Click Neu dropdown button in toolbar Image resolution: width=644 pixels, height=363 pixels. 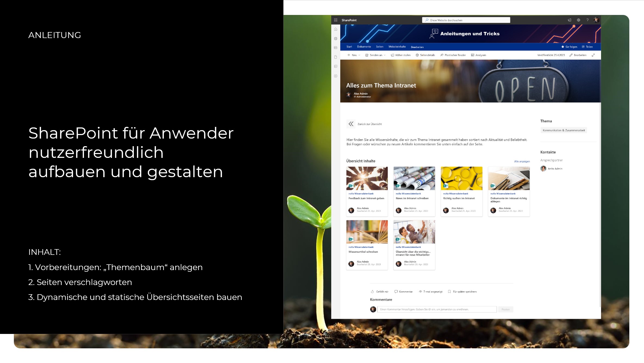click(354, 55)
